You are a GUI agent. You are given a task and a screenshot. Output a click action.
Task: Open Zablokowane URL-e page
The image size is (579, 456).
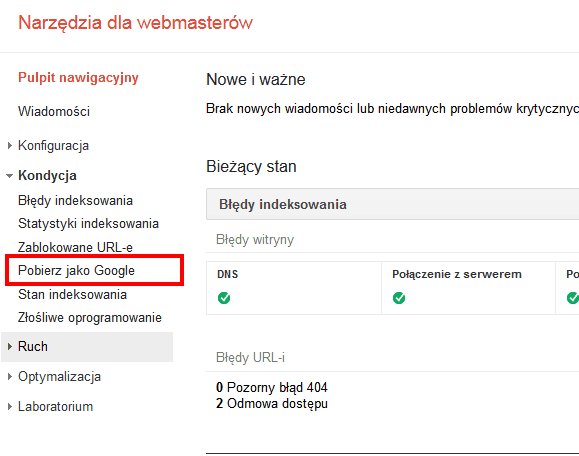75,247
